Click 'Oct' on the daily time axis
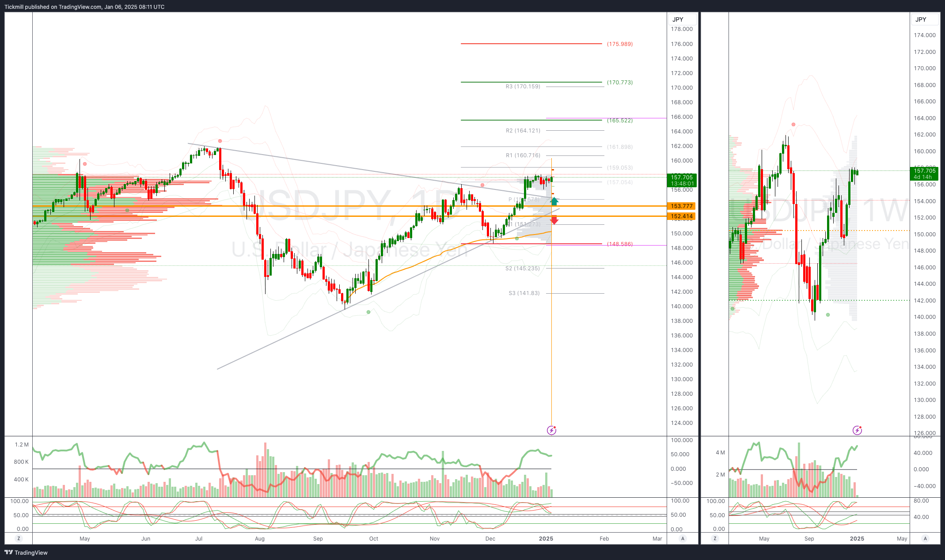Viewport: 945px width, 560px height. click(x=374, y=539)
